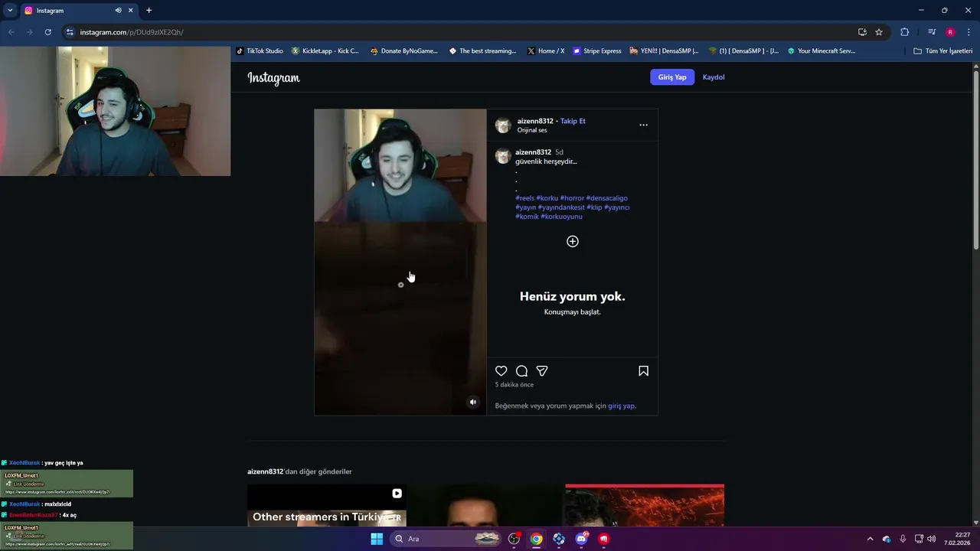This screenshot has height=551, width=980.
Task: Open the #klip hashtag
Action: pos(594,207)
